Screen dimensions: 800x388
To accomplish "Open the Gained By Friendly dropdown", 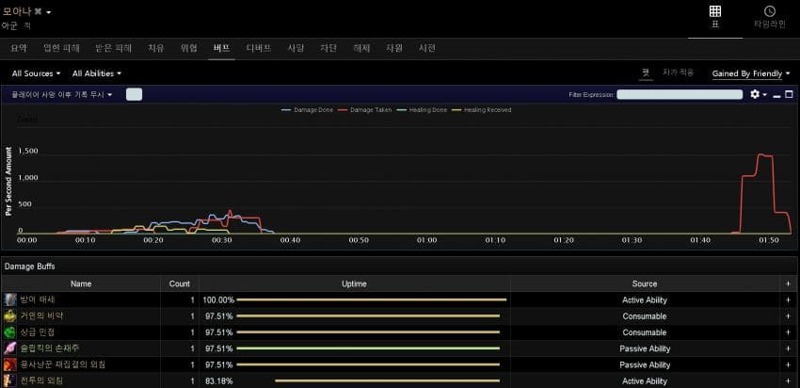I will pos(751,74).
